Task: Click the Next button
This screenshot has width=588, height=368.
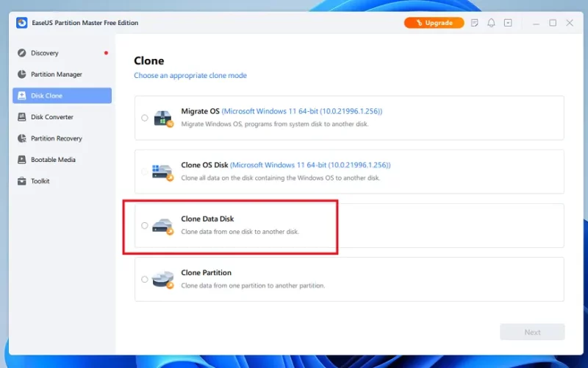Action: point(532,332)
